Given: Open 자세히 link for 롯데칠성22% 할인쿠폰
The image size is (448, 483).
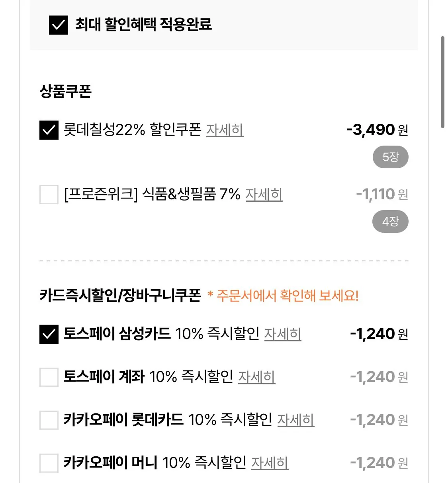Looking at the screenshot, I should pos(225,130).
